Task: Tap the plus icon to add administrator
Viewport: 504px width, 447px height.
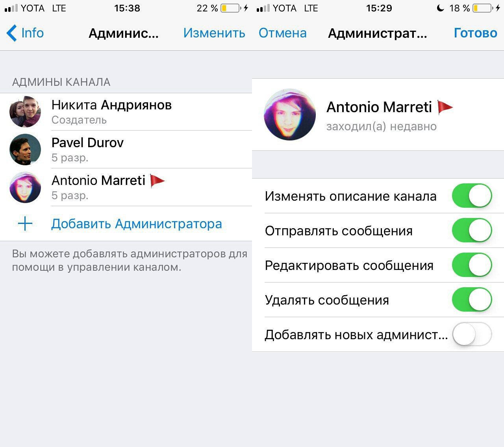Action: [25, 223]
